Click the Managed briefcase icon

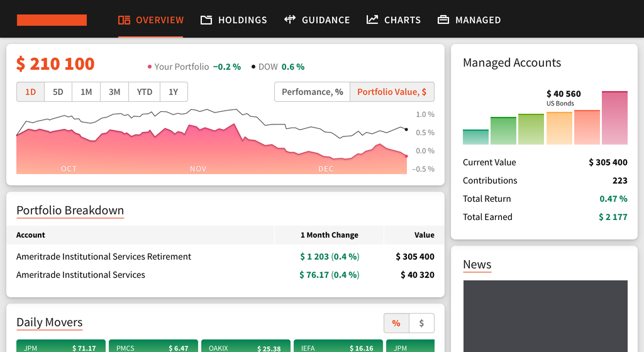tap(443, 20)
